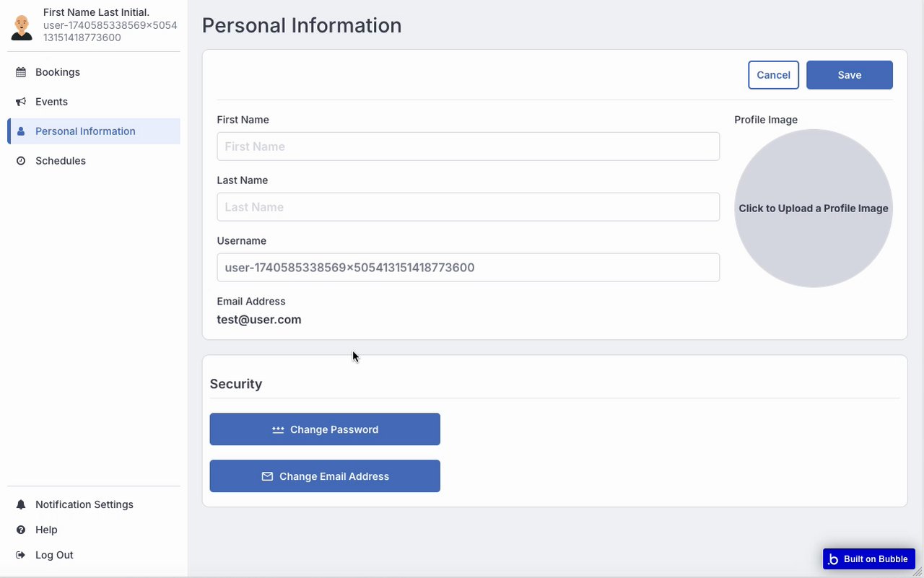Viewport: 924px width, 578px height.
Task: Click the Log Out arrow icon
Action: [x=21, y=555]
